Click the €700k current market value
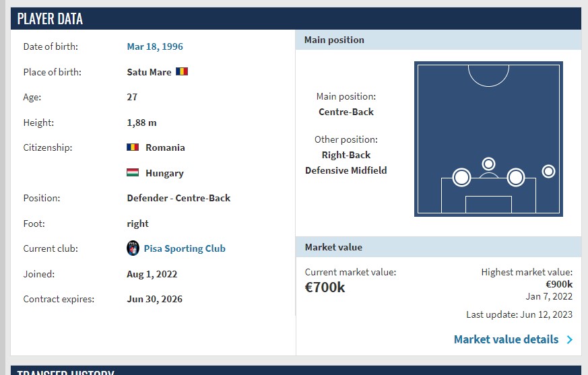This screenshot has height=375, width=588. [x=325, y=287]
